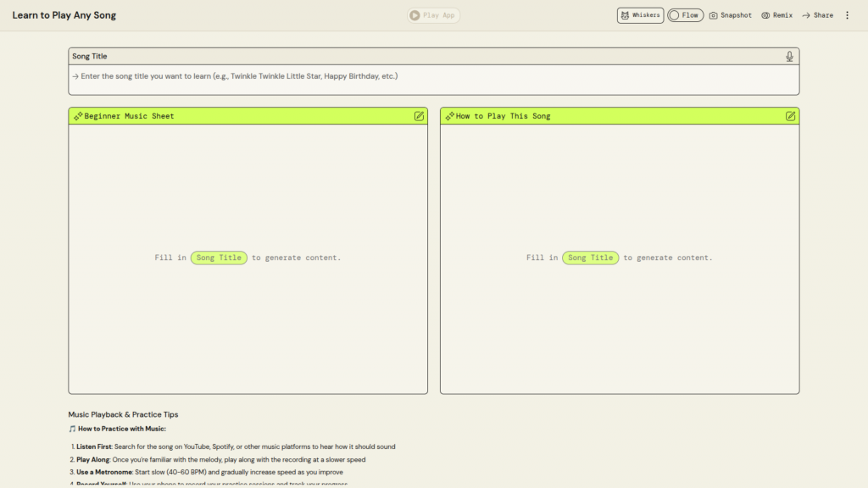Click the Music Playback & Practice Tips heading
The height and width of the screenshot is (488, 868).
[123, 414]
